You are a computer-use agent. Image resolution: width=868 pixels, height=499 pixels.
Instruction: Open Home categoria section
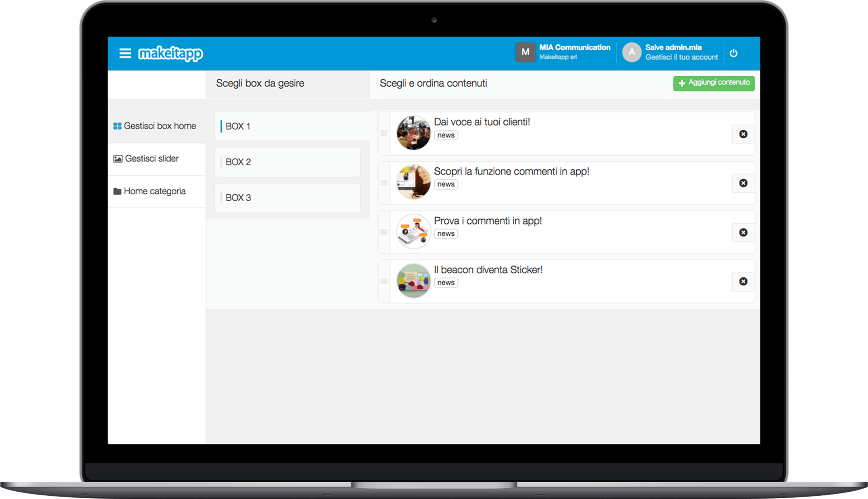[x=156, y=191]
